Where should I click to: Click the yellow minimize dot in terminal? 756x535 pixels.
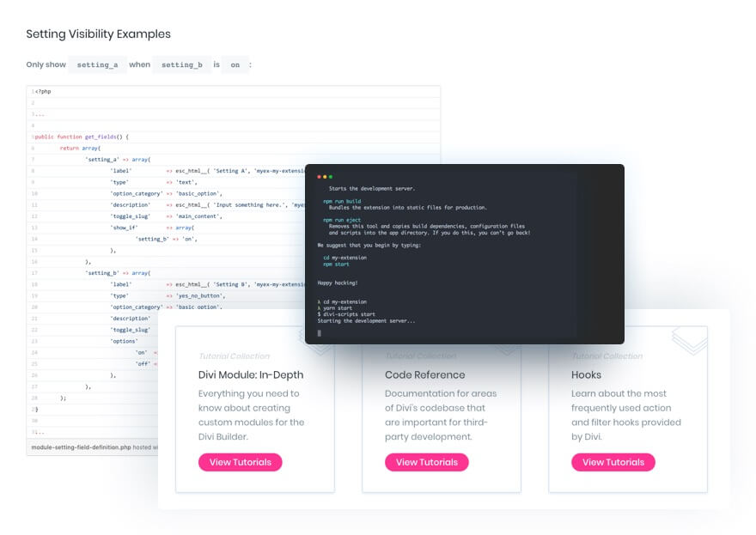click(325, 176)
